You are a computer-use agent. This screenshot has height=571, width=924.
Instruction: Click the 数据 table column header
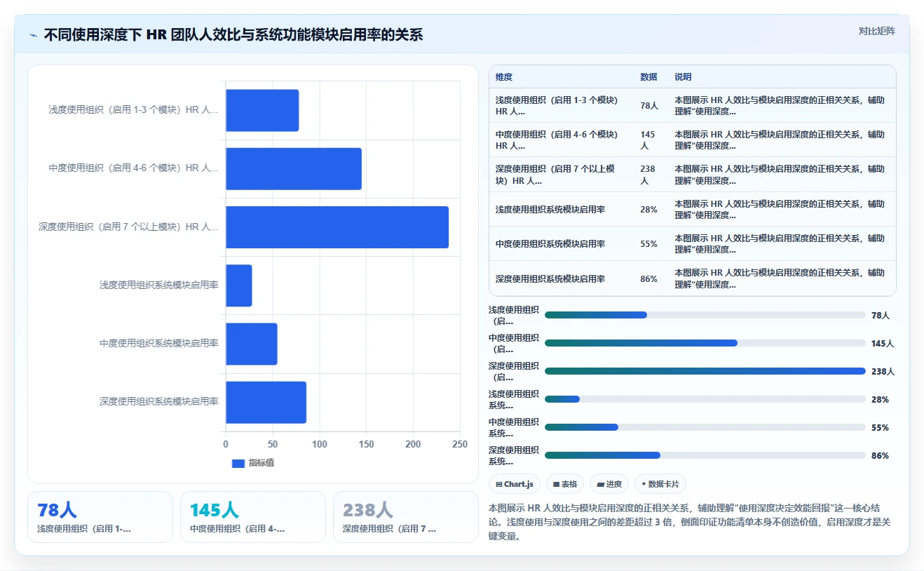648,77
